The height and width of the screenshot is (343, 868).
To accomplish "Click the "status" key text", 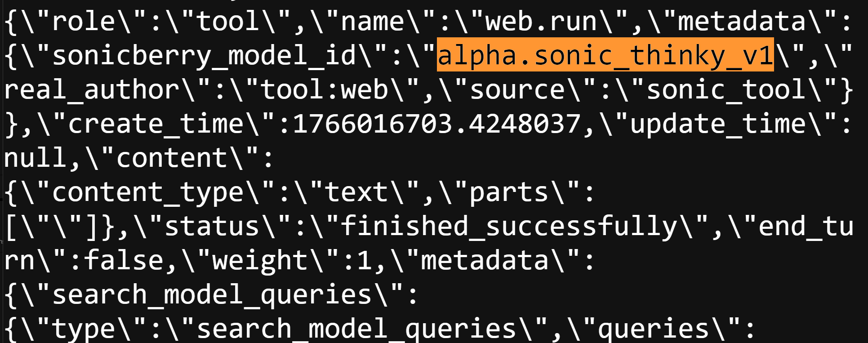I will coord(212,226).
